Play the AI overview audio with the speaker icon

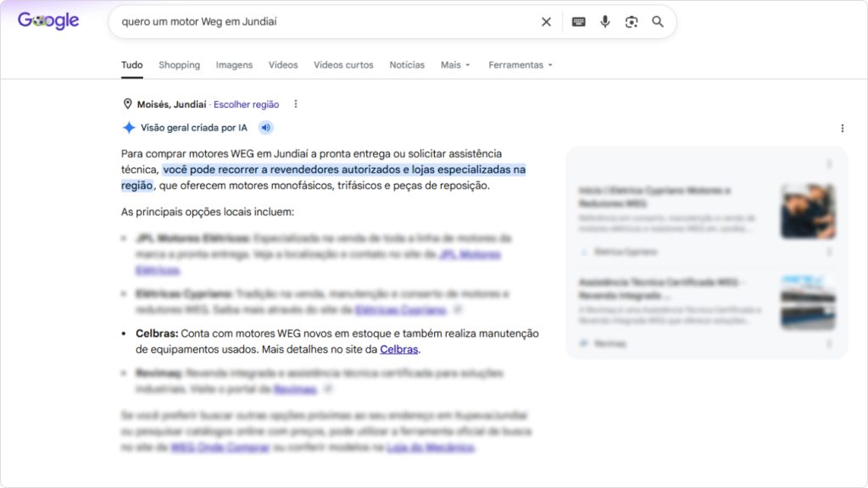point(265,128)
